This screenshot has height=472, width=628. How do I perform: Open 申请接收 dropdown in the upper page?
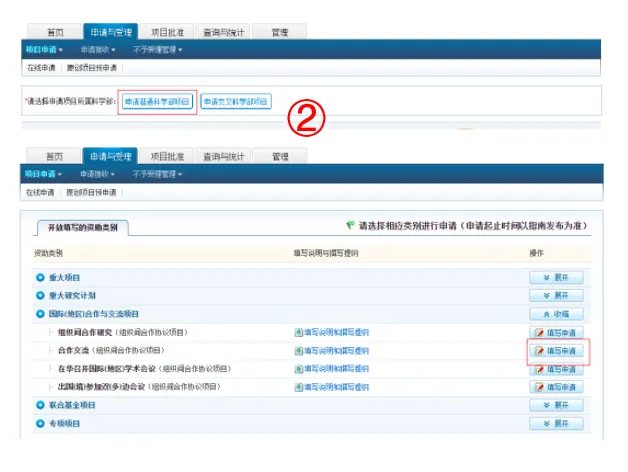coord(98,50)
